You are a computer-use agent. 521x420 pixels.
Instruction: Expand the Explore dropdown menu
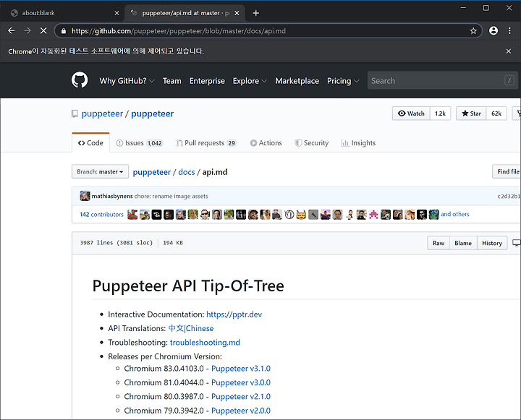pyautogui.click(x=250, y=81)
